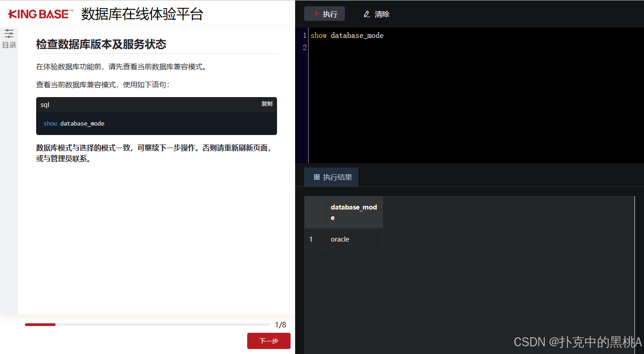644x354 pixels.
Task: Click into the SQL editor line 2
Action: point(476,47)
